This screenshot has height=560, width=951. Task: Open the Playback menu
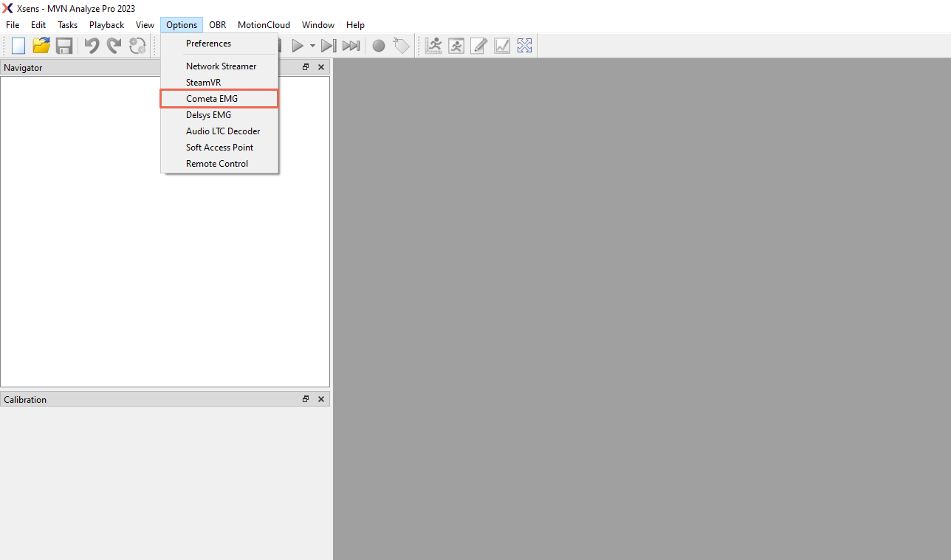pos(107,25)
